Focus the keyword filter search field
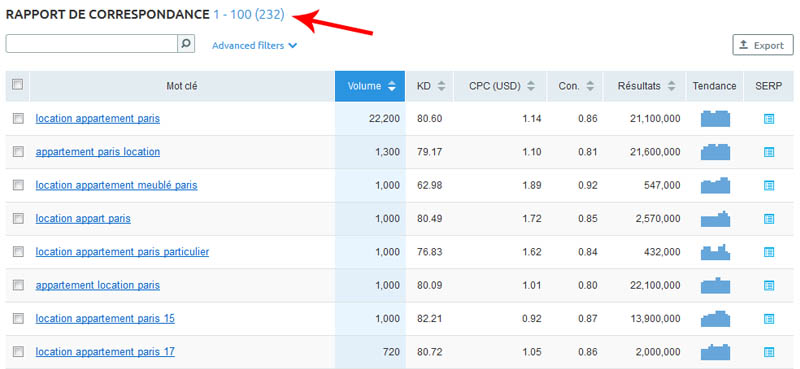 (92, 43)
